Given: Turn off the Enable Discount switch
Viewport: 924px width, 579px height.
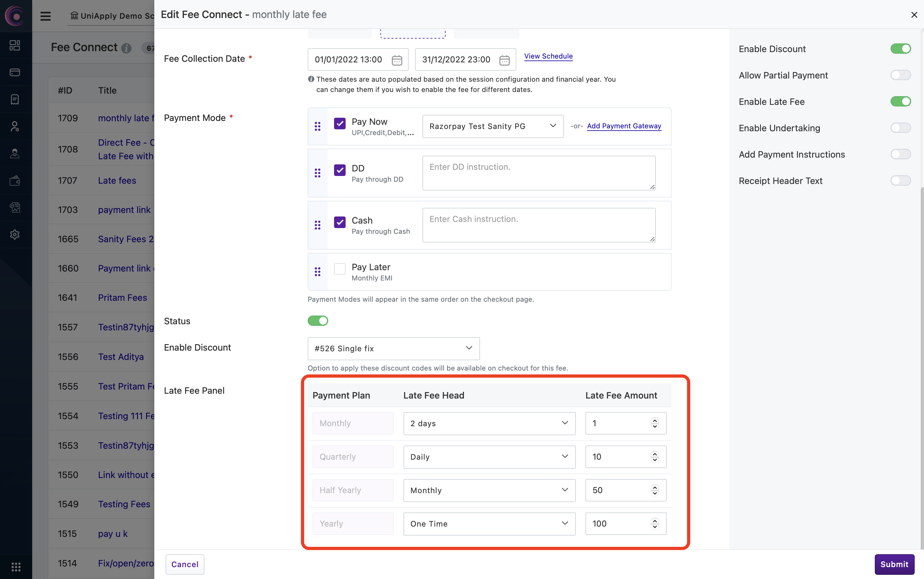Looking at the screenshot, I should pyautogui.click(x=901, y=49).
